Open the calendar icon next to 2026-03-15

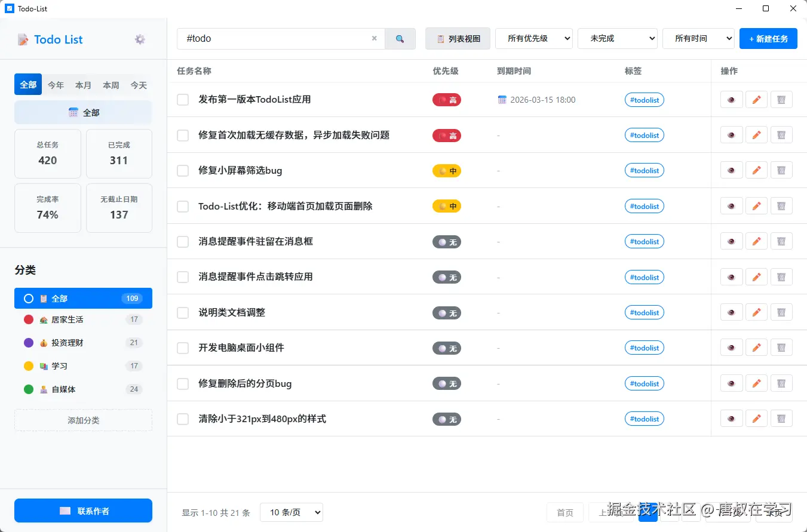click(501, 100)
